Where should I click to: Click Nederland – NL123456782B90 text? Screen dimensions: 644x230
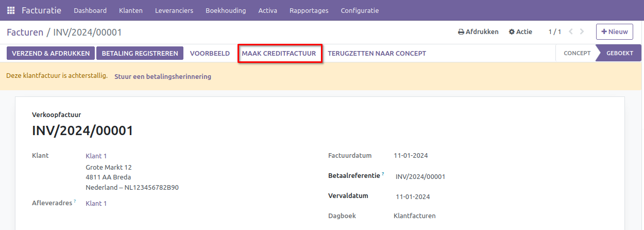pos(132,187)
